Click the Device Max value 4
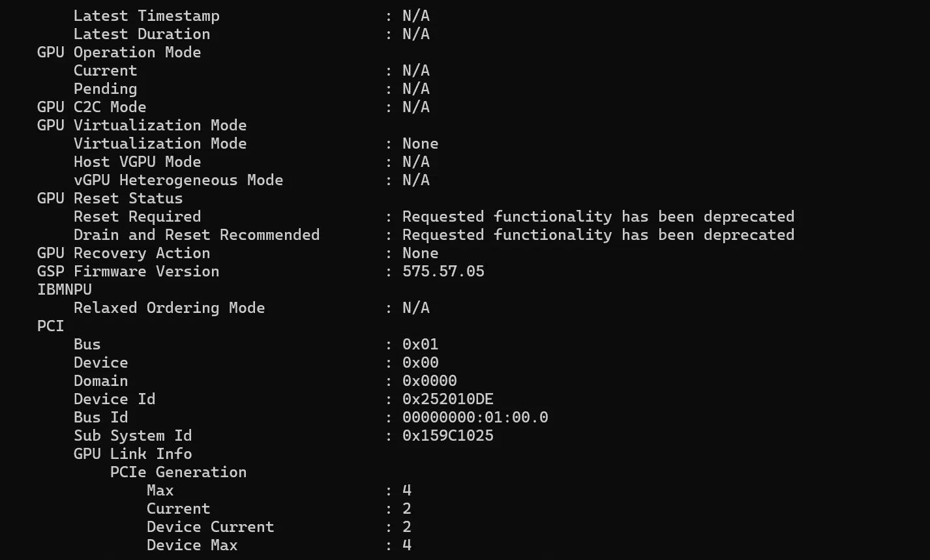 tap(407, 545)
